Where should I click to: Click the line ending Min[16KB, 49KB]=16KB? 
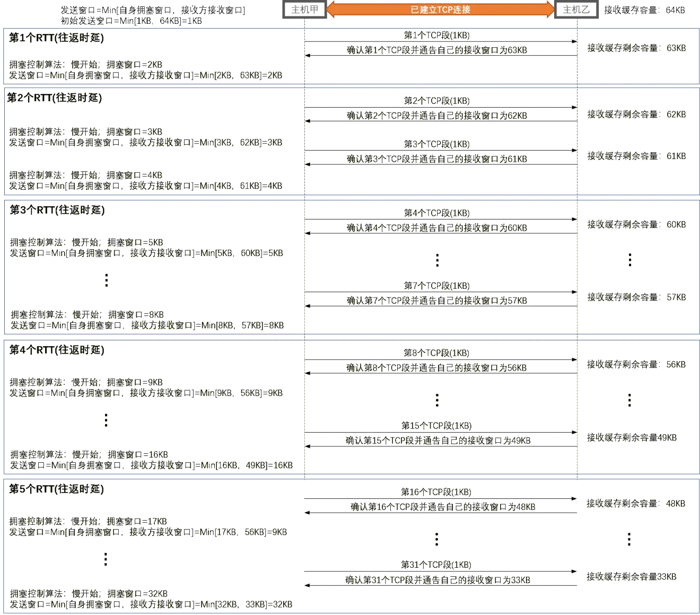tap(151, 465)
